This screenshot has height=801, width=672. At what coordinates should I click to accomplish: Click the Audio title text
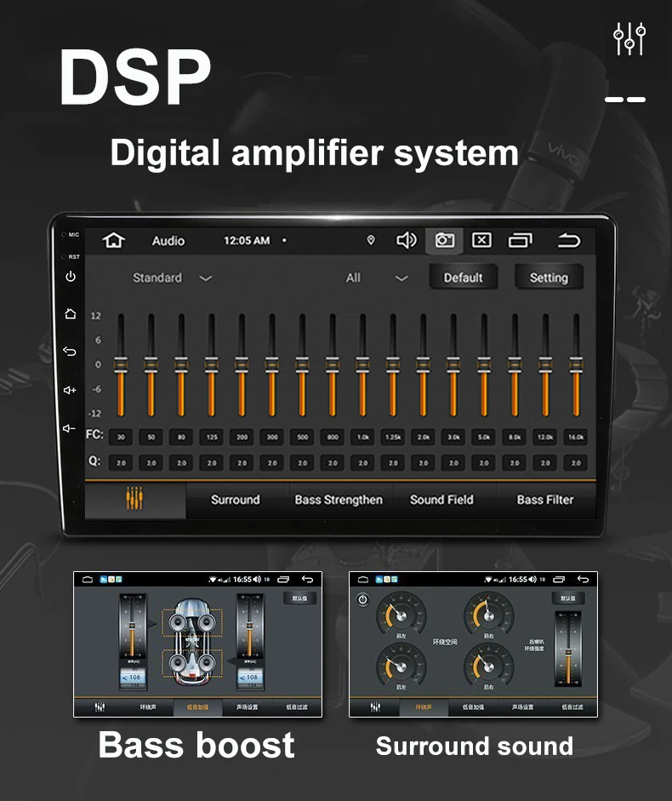(168, 241)
